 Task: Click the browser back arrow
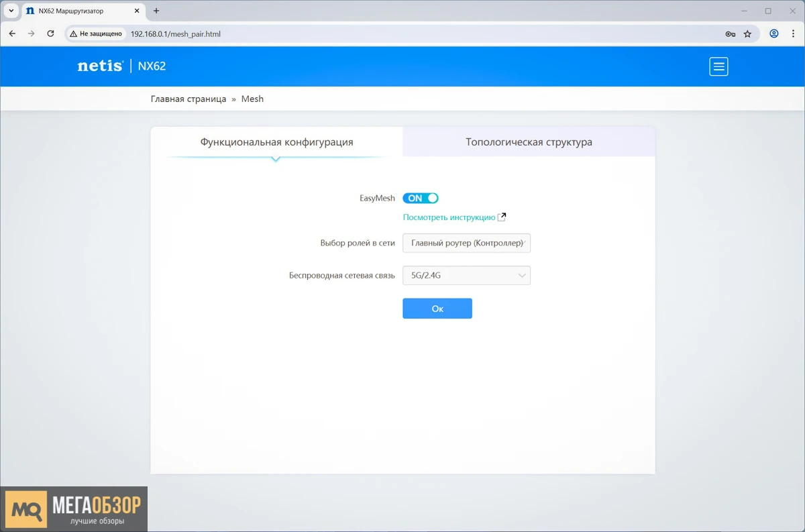(x=12, y=34)
